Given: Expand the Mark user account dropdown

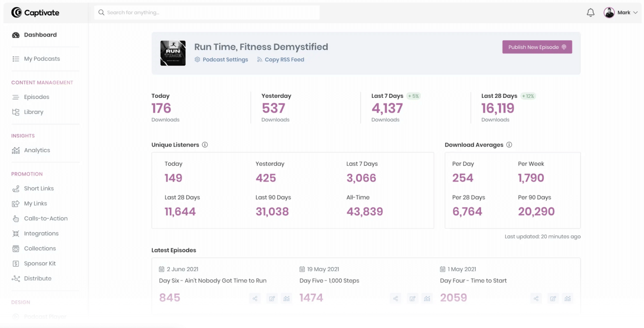Looking at the screenshot, I should (621, 13).
